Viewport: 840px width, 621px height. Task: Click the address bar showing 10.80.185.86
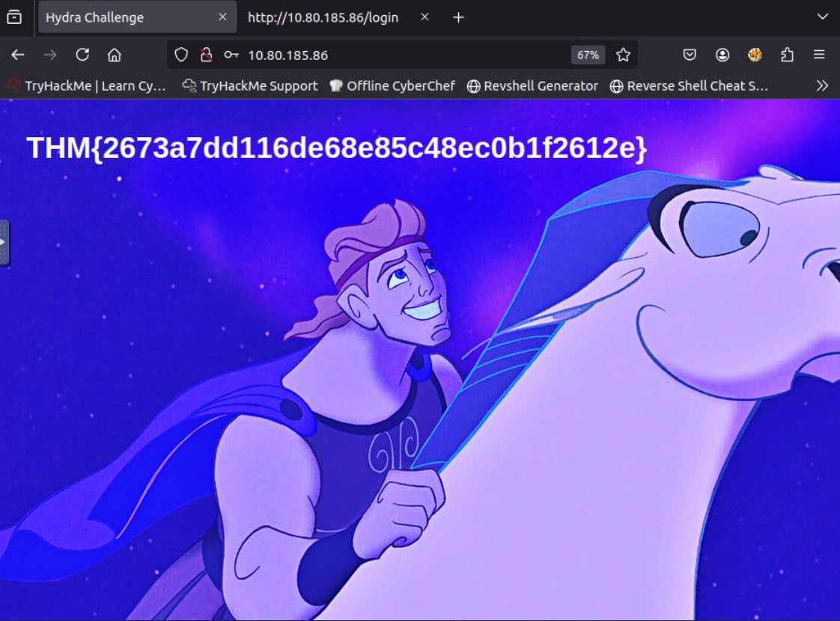pyautogui.click(x=404, y=55)
